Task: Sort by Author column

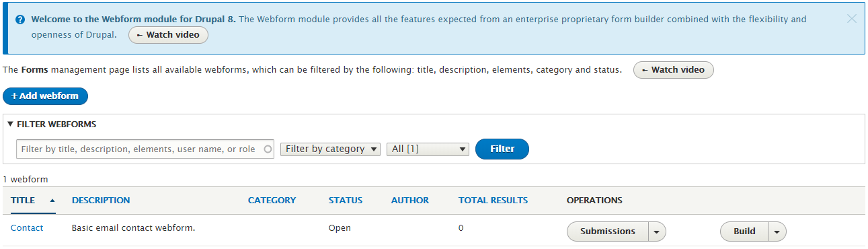Action: [x=410, y=201]
